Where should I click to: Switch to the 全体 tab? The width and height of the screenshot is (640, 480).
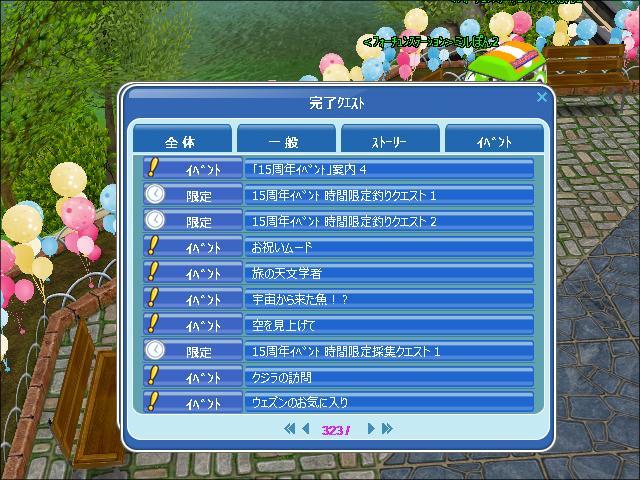coord(182,139)
